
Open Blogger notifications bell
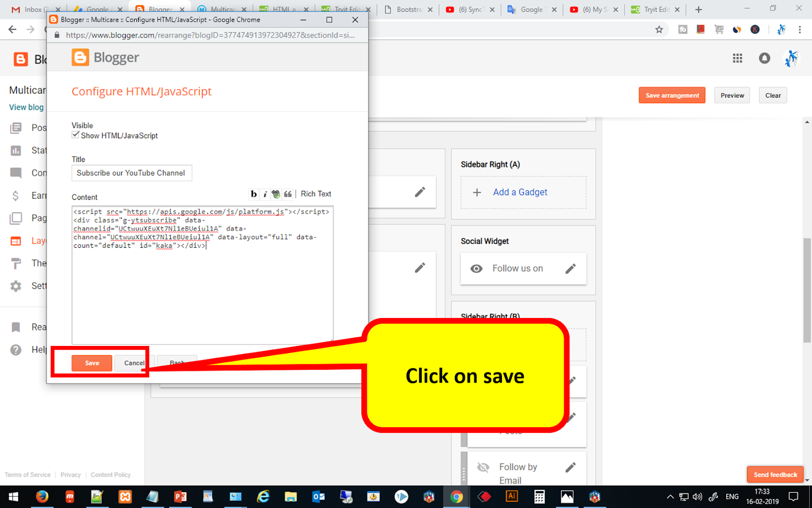(764, 58)
